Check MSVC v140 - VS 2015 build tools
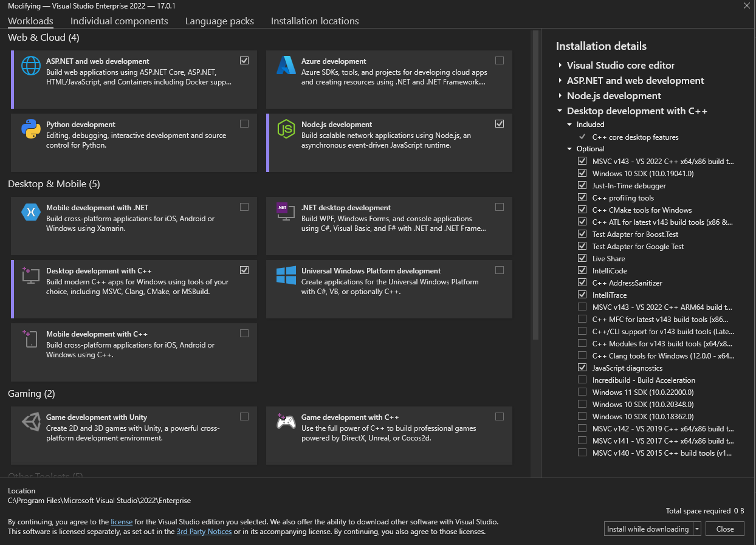756x545 pixels. [582, 453]
